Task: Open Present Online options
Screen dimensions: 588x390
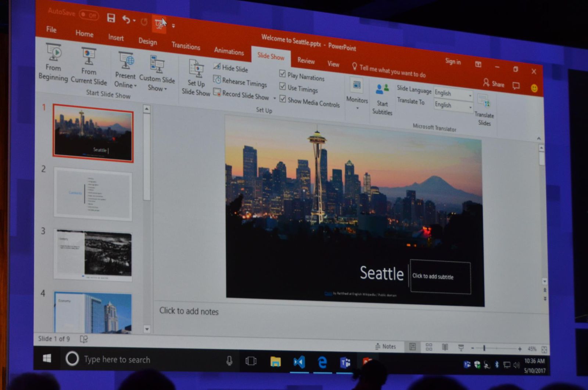Action: [x=125, y=70]
